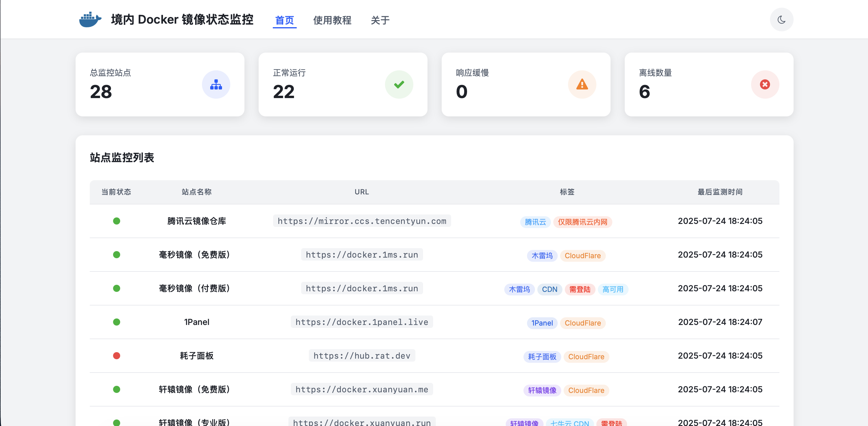Click the docker.1panel.live URL

[362, 322]
